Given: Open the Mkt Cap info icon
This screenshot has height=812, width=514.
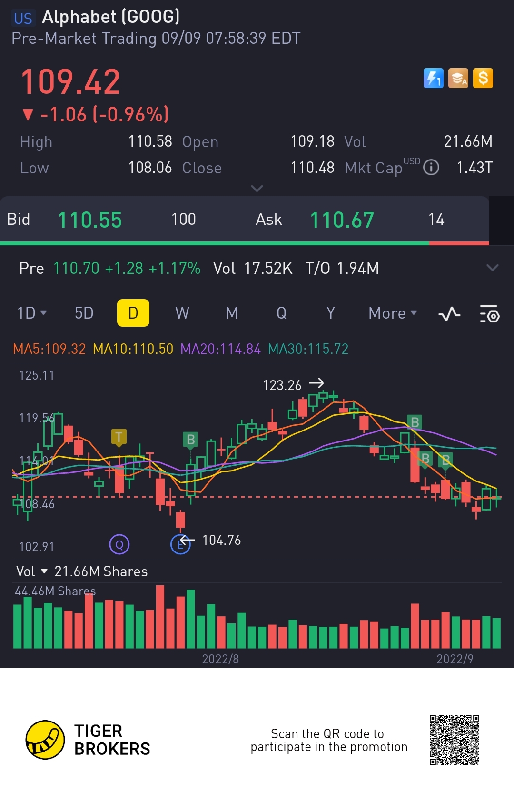Looking at the screenshot, I should (x=431, y=168).
